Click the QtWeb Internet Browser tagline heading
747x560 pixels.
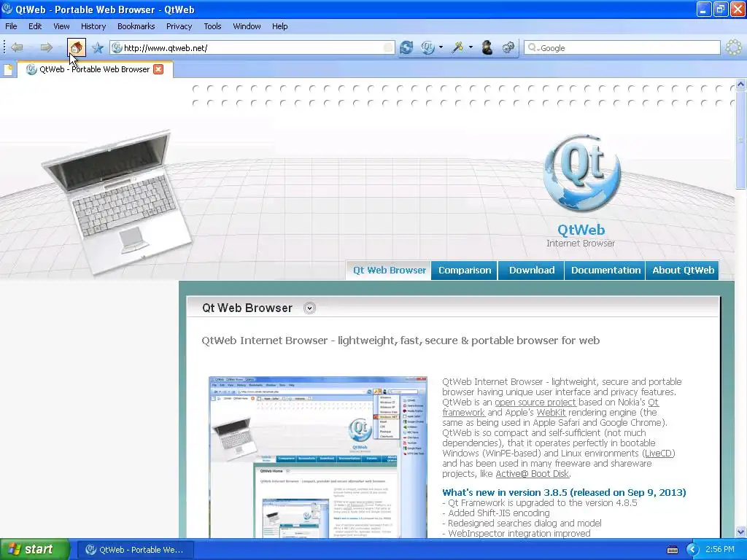tap(400, 341)
